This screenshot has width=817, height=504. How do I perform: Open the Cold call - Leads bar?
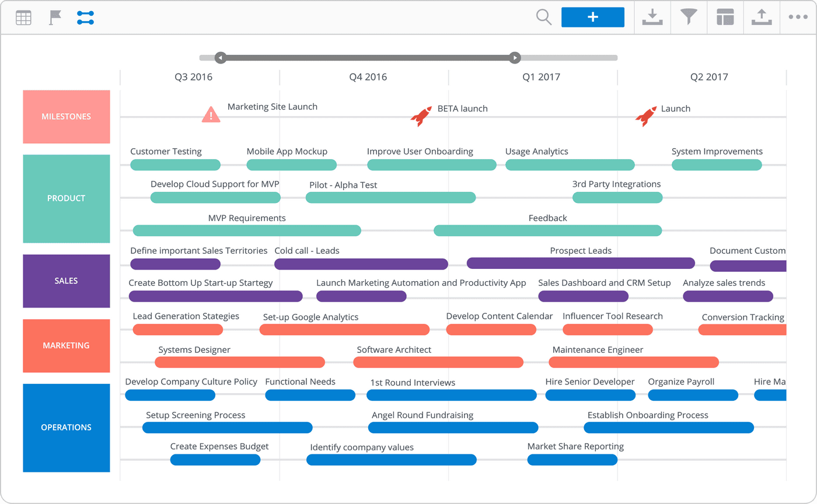[x=361, y=264]
